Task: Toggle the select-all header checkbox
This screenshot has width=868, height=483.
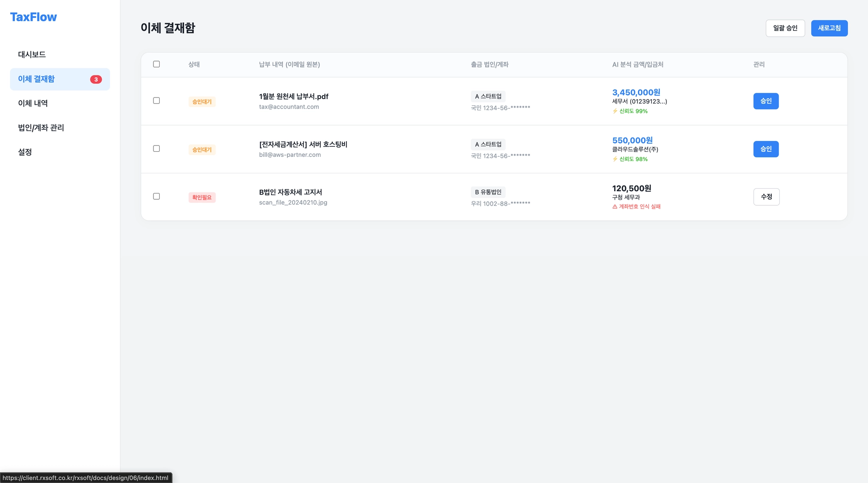Action: pyautogui.click(x=156, y=64)
